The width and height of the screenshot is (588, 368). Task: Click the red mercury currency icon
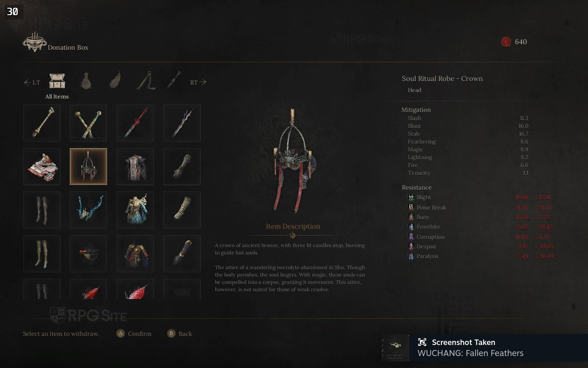coord(506,42)
